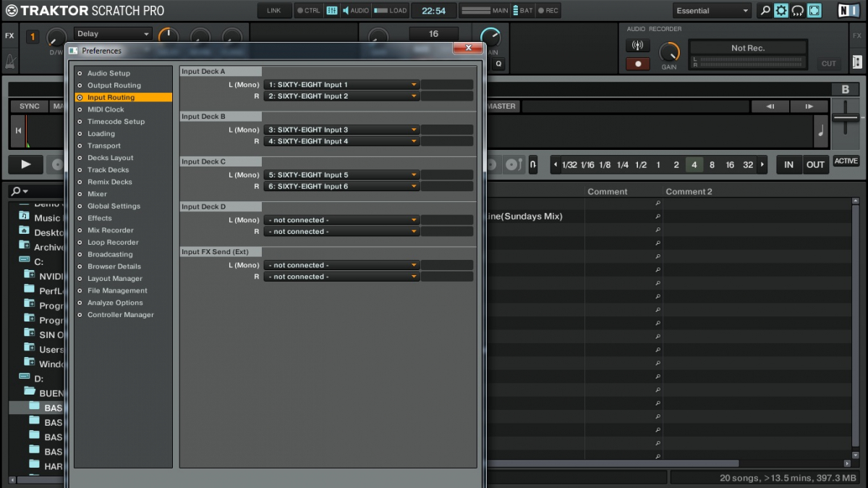The width and height of the screenshot is (868, 488).
Task: Open the right-side panel toggle under FX
Action: [857, 62]
